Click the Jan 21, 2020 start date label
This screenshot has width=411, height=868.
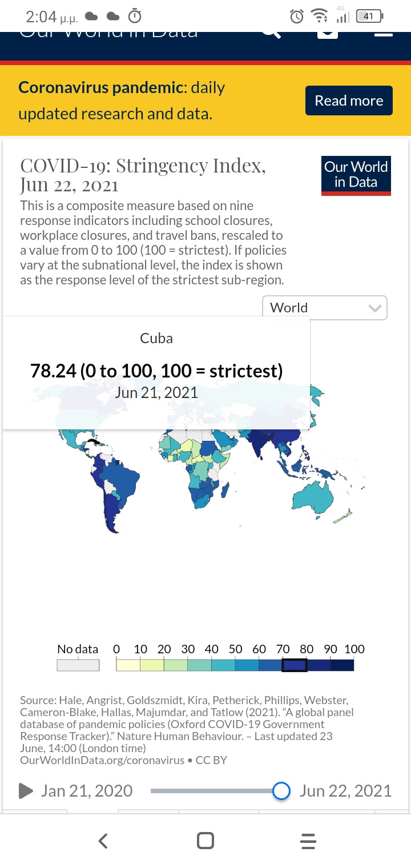point(87,791)
